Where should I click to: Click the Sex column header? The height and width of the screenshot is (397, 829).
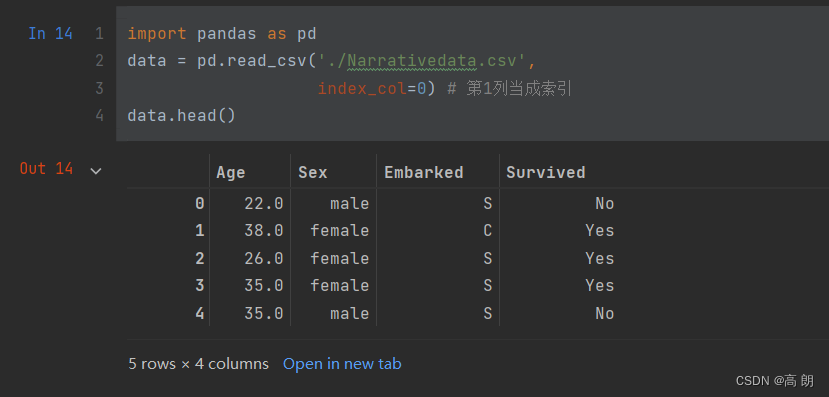[312, 172]
